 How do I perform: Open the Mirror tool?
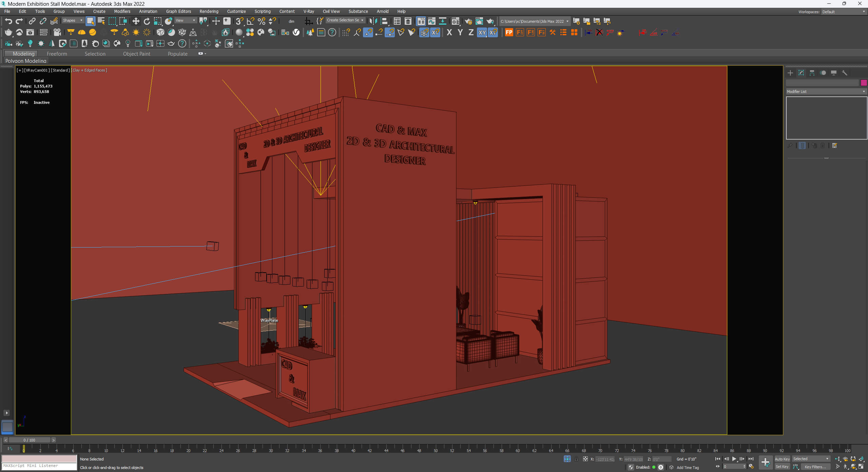[373, 21]
